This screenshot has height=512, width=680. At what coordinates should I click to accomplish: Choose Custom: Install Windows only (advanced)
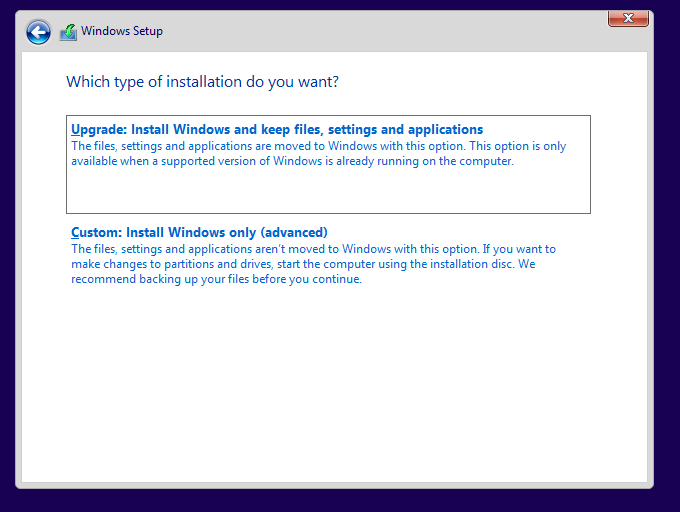tap(199, 232)
